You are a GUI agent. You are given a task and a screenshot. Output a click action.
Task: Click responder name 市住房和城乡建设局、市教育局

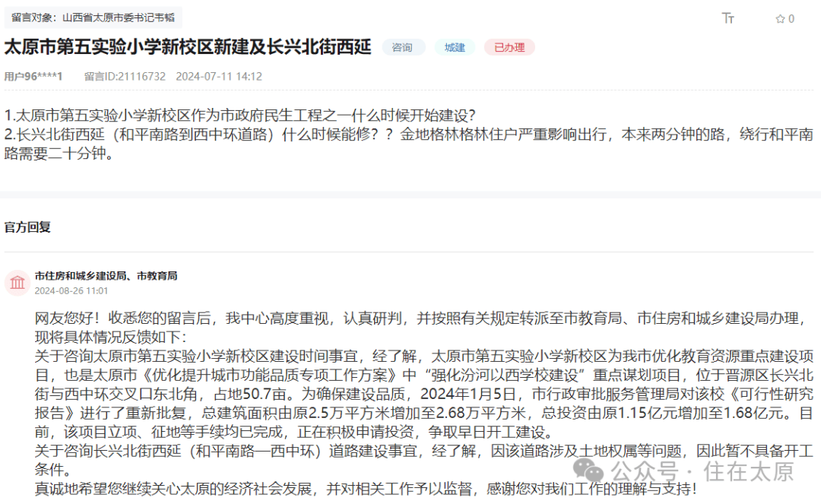[106, 276]
